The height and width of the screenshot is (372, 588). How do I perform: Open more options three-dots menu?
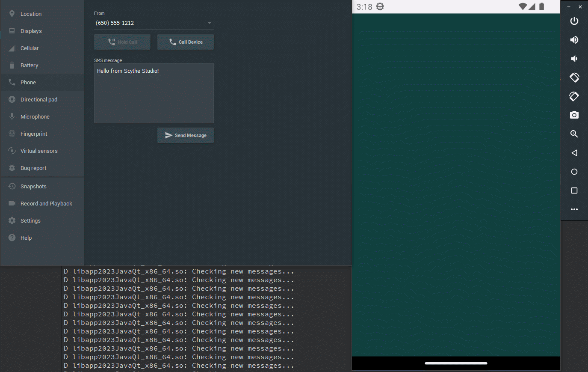574,209
